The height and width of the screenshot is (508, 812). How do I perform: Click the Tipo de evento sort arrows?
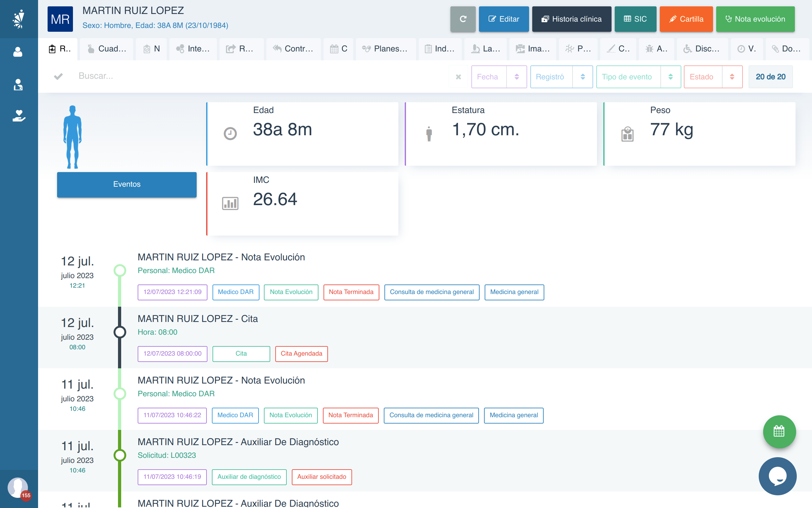pos(671,77)
